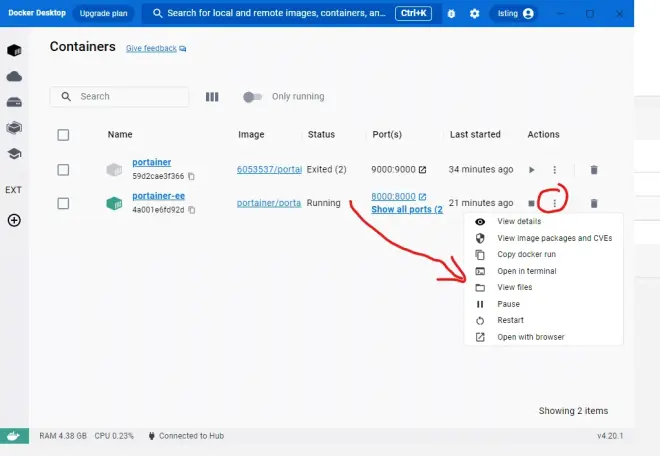This screenshot has width=660, height=456.
Task: Open the troubleshoot bug icon in header
Action: point(451,13)
